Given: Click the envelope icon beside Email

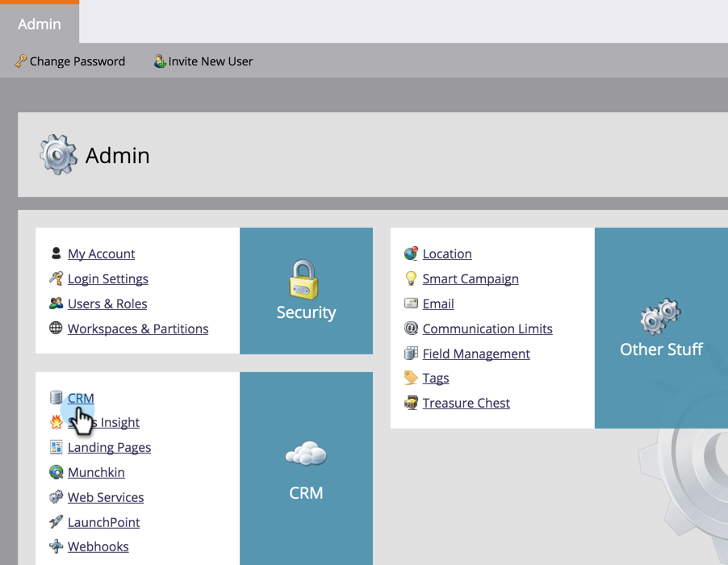Looking at the screenshot, I should tap(411, 303).
